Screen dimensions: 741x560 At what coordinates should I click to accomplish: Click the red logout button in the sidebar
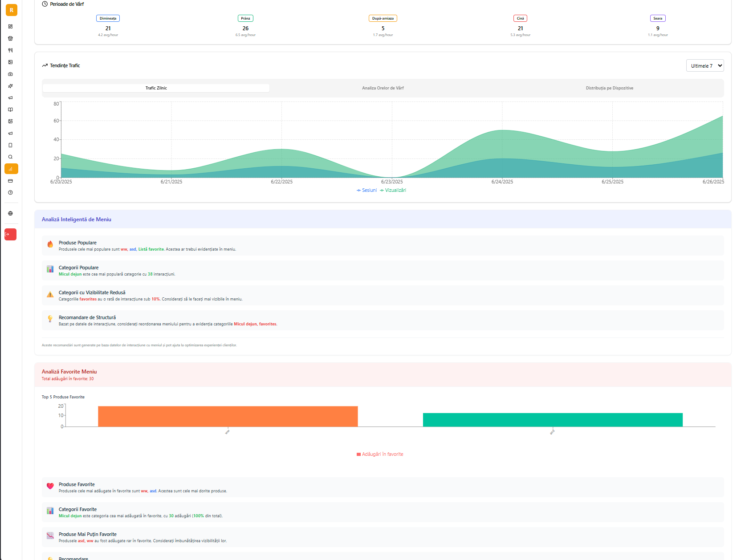[10, 234]
